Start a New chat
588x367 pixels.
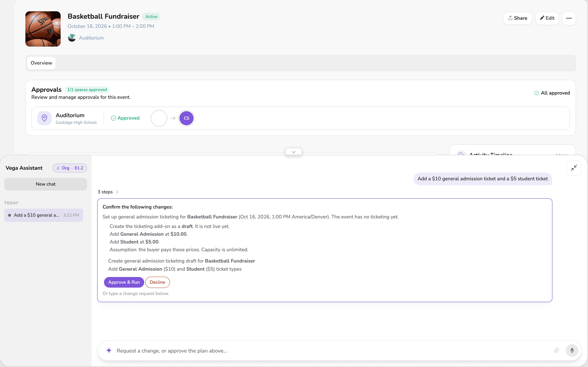[45, 184]
